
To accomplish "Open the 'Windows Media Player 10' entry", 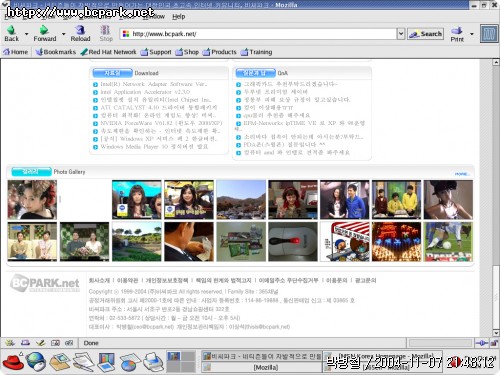I will 154,147.
